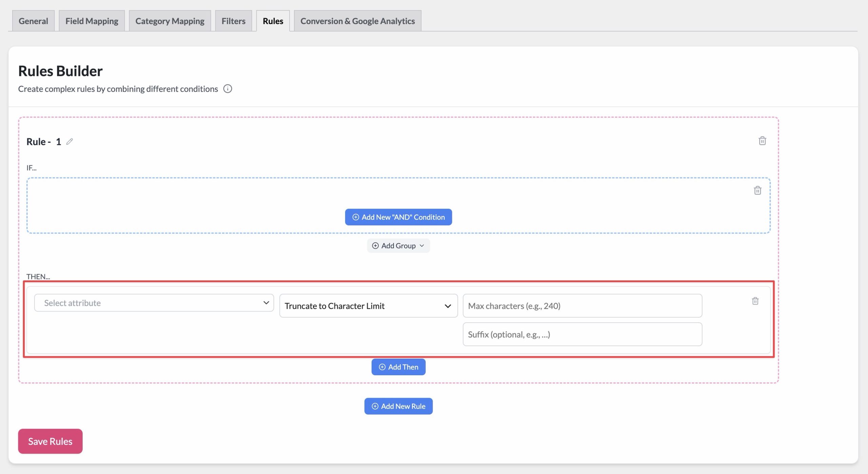Screen dimensions: 868x474
Task: Open Conversion & Google Analytics tab
Action: (358, 21)
